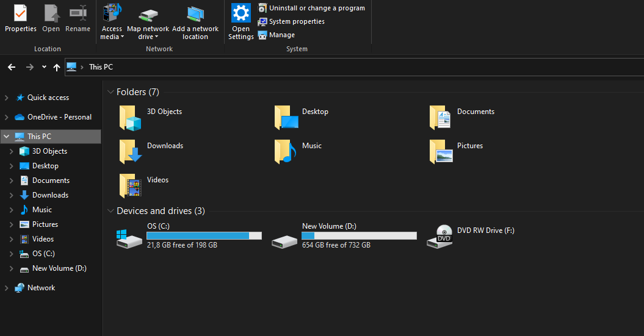
Task: Click the This PC address bar breadcrumb
Action: (101, 67)
